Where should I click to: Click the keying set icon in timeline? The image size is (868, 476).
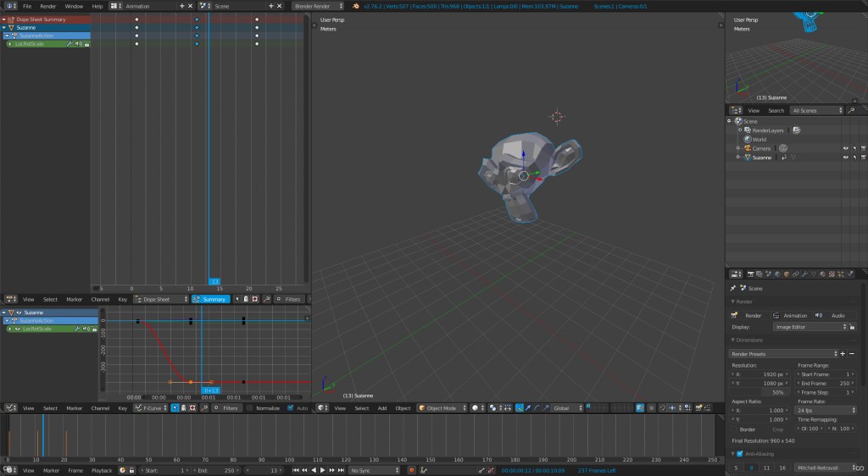(x=424, y=470)
